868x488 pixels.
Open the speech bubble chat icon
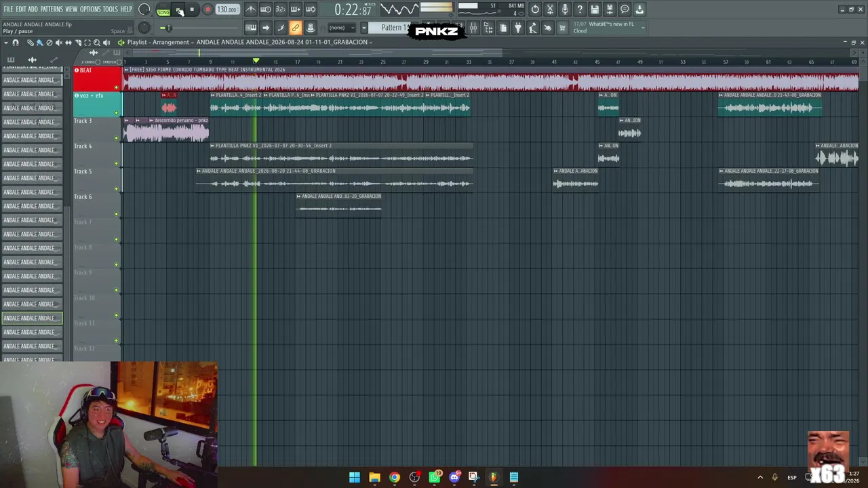[x=625, y=9]
